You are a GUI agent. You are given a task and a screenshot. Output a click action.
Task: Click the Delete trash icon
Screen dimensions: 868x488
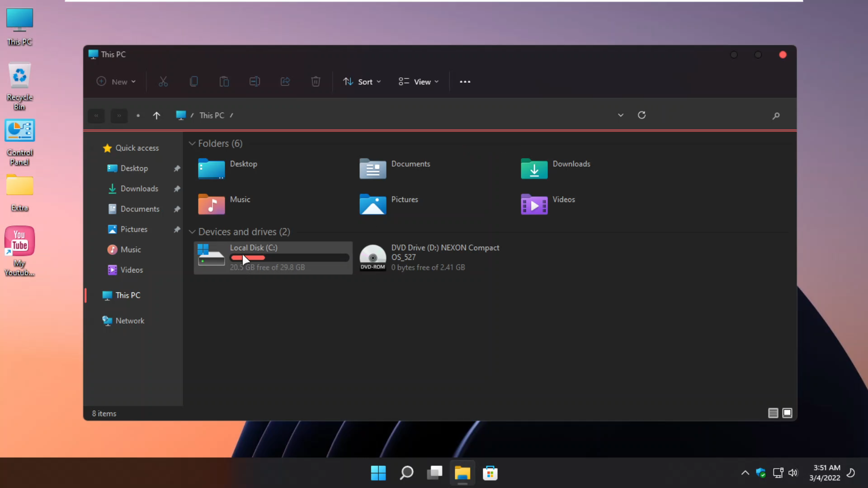316,82
